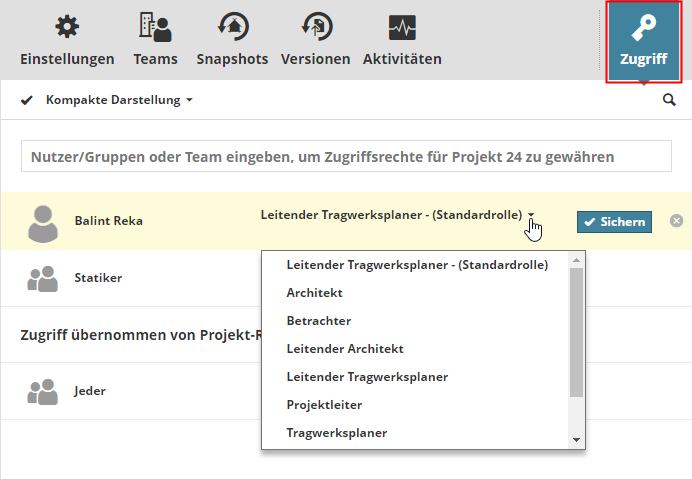Select the Jeder group icon

[42, 392]
